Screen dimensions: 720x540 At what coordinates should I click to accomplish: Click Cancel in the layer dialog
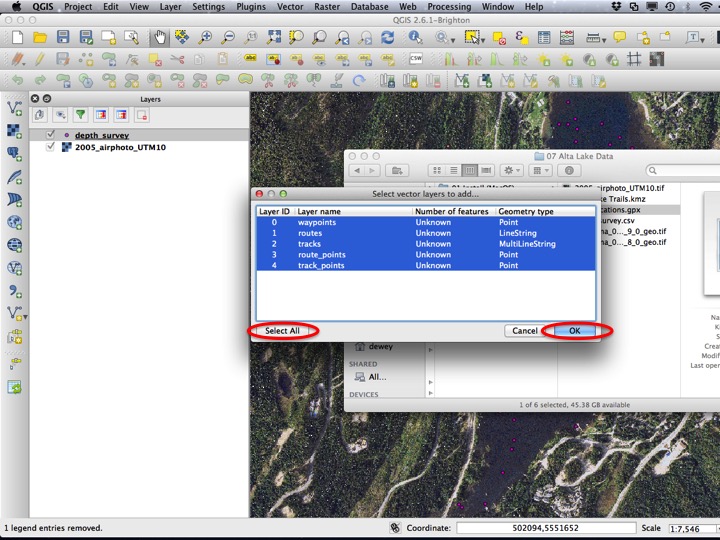click(x=525, y=331)
